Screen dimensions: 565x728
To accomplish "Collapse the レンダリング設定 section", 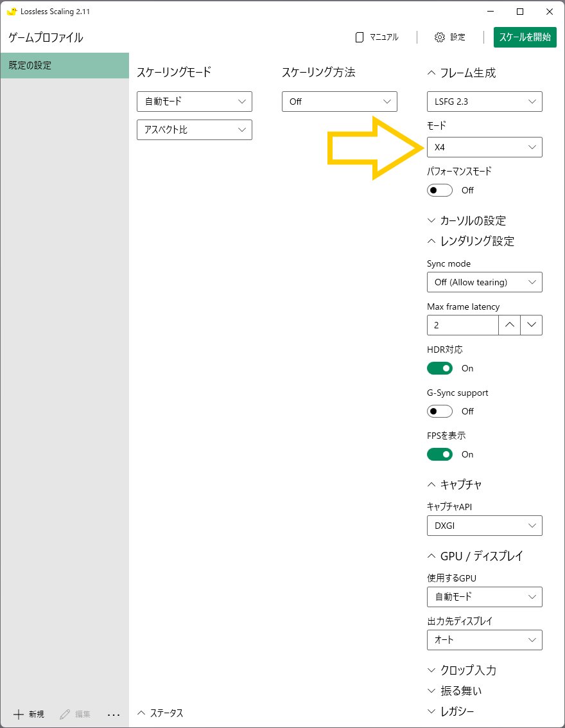I will click(x=471, y=241).
